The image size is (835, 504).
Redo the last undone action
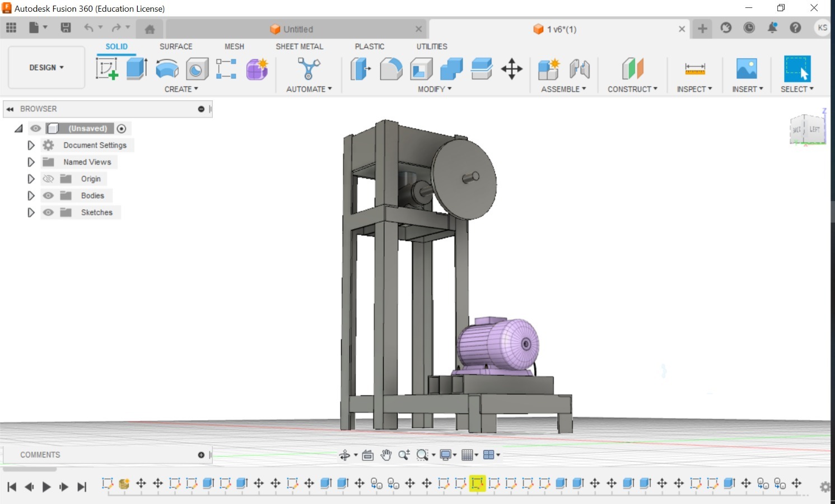click(116, 27)
